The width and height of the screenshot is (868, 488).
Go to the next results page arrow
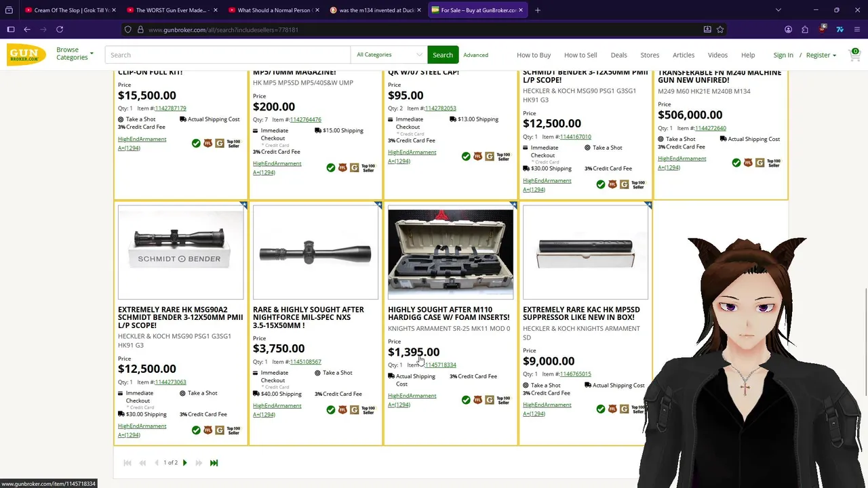(184, 463)
